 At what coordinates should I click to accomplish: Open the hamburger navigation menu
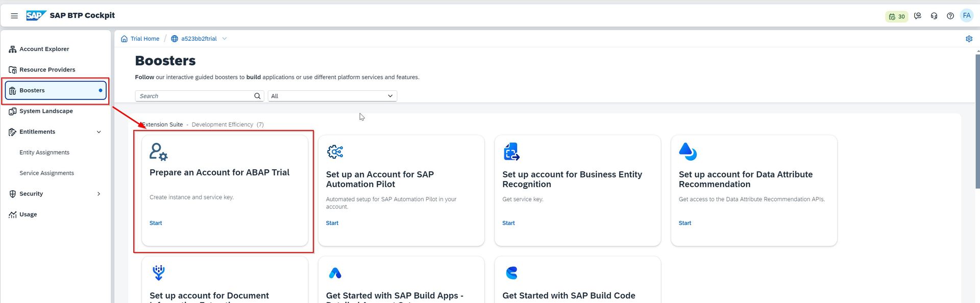click(x=14, y=16)
